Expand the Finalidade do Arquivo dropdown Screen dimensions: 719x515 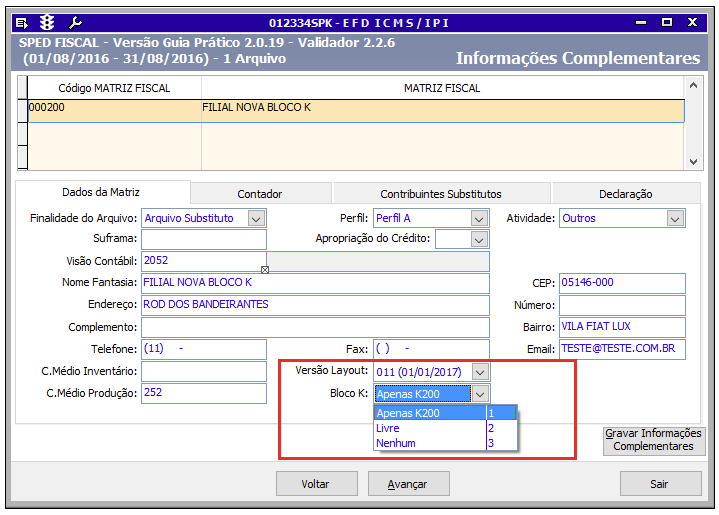256,219
